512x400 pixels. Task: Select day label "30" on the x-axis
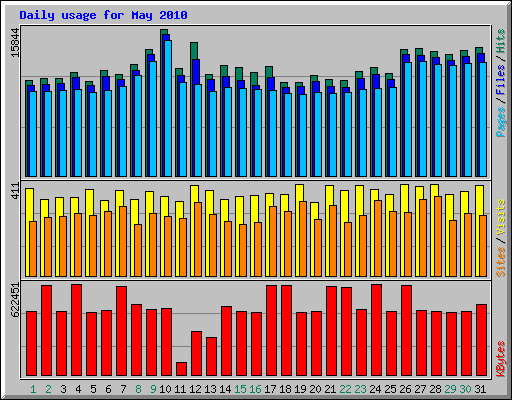point(465,389)
